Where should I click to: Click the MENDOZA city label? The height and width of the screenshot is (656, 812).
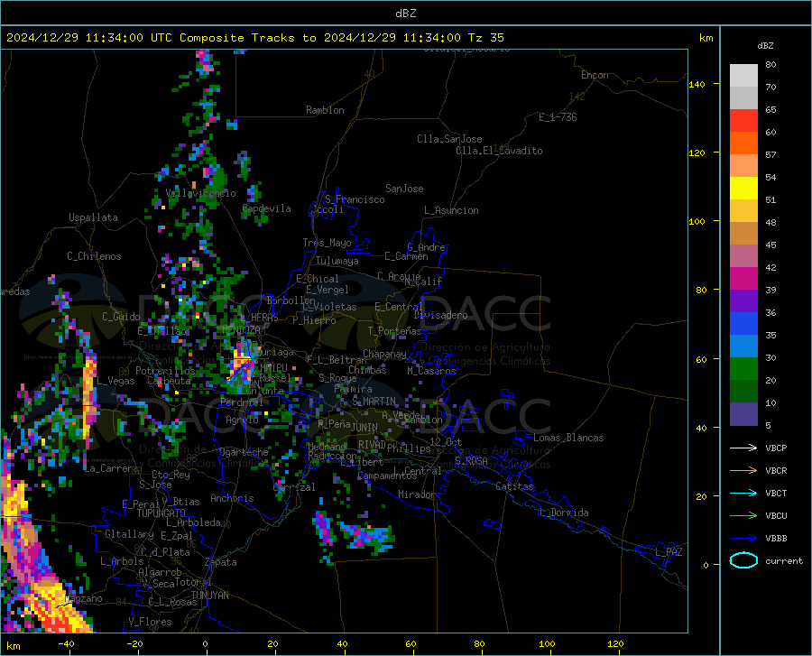(241, 330)
